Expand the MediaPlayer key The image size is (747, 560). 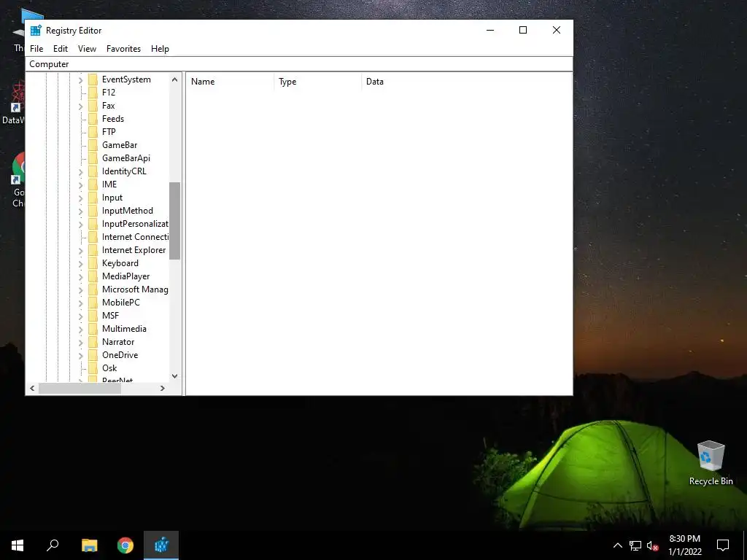pos(80,276)
